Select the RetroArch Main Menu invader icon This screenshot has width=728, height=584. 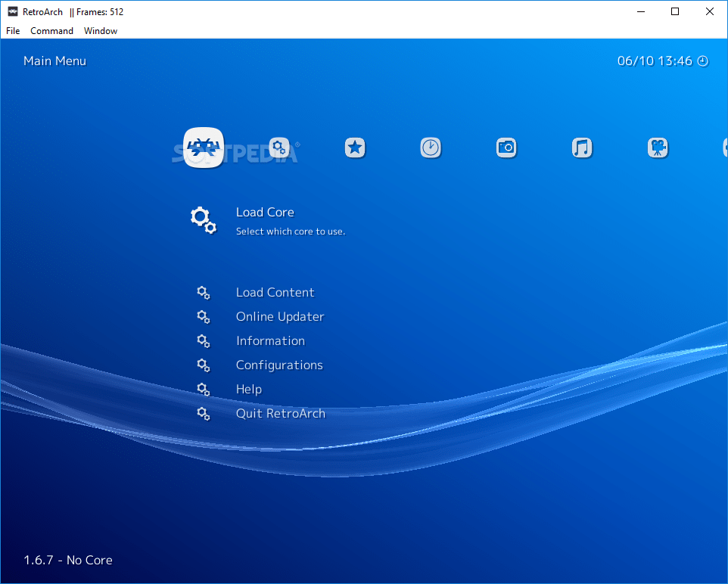204,148
